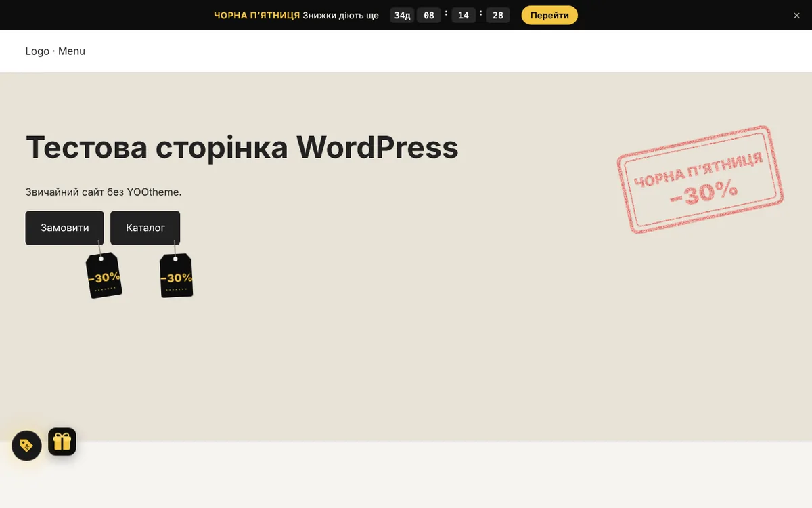Click the text Звичайний сайт без YOOtheme

click(104, 192)
